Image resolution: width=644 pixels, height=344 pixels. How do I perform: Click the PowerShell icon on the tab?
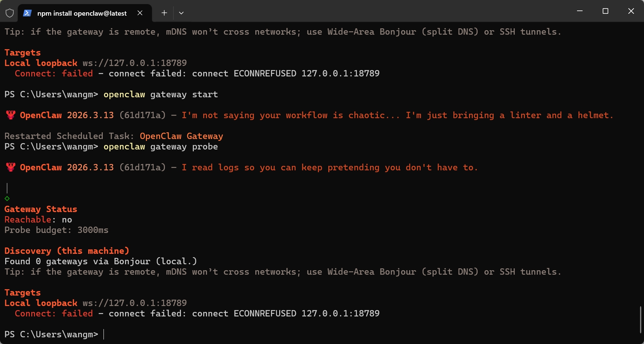click(27, 13)
